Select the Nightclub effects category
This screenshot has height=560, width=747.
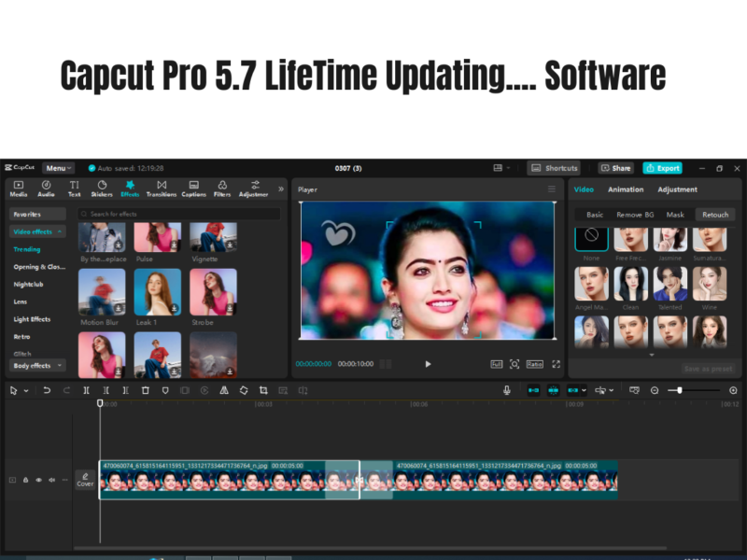tap(28, 285)
